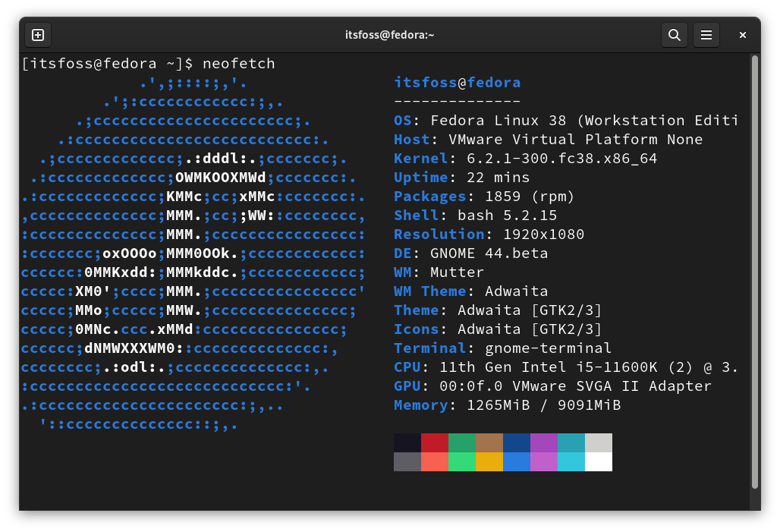Click the blue OS label in neofetch output
Viewport: 780px width, 532px height.
pyautogui.click(x=403, y=120)
